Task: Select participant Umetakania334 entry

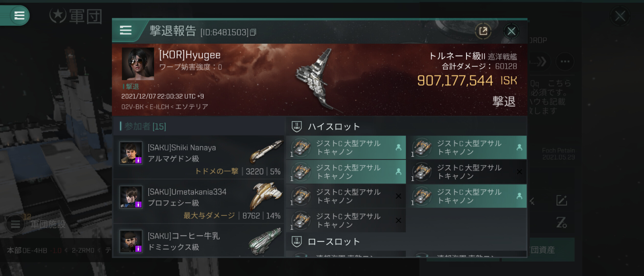Action: pyautogui.click(x=199, y=201)
